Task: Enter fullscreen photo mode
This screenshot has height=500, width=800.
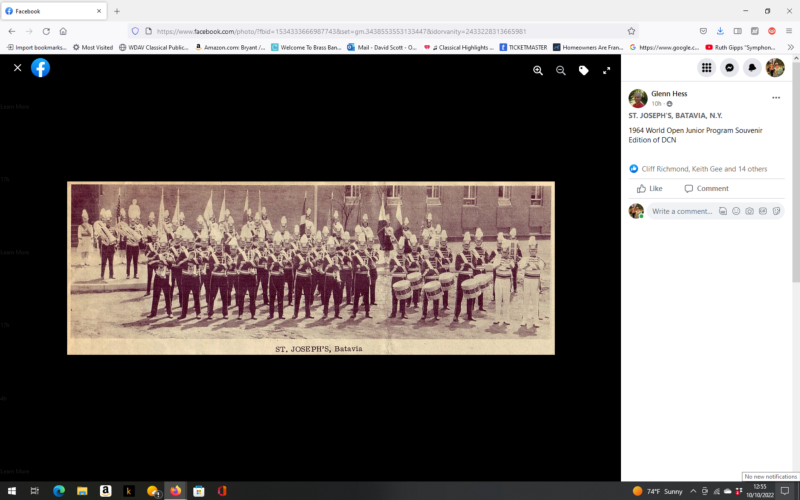Action: coord(606,71)
